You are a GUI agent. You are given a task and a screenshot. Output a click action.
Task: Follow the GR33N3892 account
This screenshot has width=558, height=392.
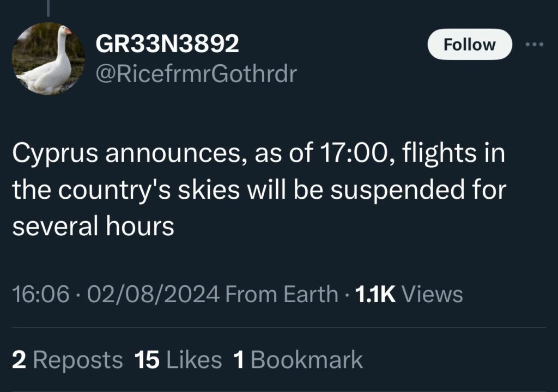[469, 45]
